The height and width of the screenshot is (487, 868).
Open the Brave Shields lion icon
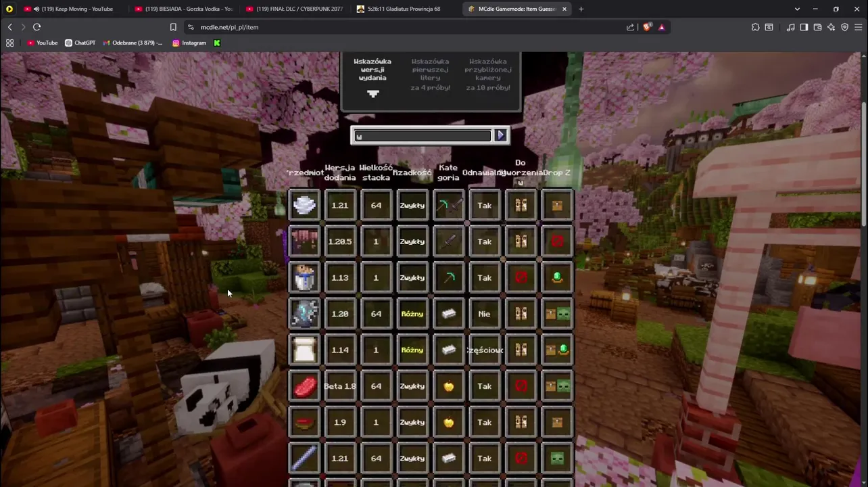pos(648,27)
